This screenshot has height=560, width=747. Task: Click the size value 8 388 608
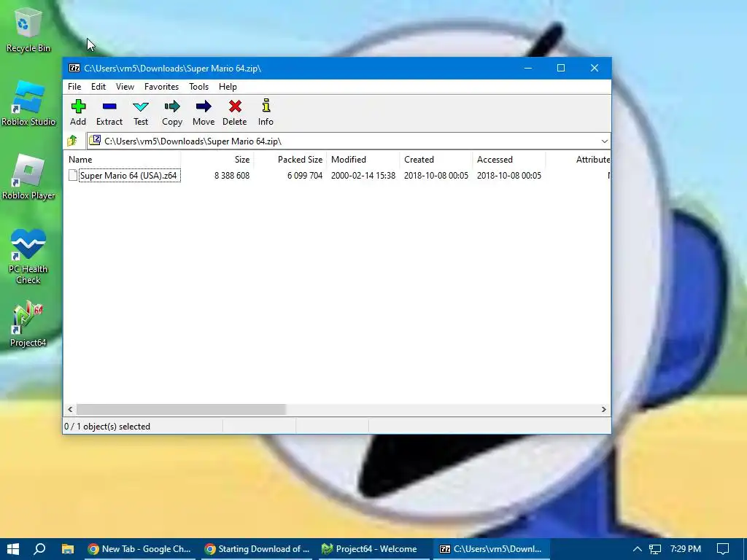232,175
